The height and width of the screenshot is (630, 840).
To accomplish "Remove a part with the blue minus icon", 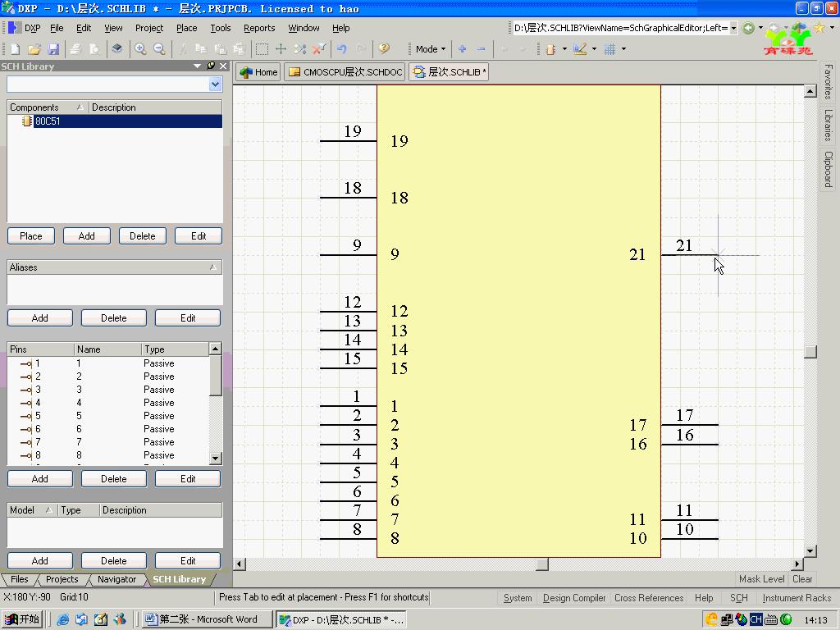I will point(481,49).
